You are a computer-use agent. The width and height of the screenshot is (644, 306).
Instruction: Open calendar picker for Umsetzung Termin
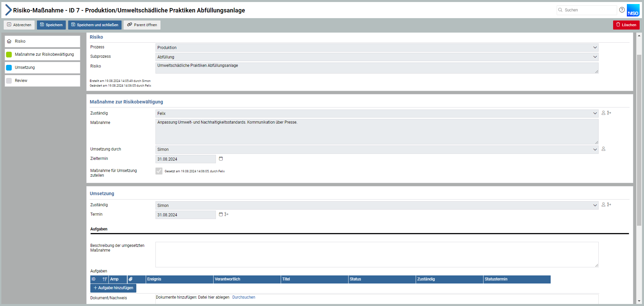(x=221, y=214)
